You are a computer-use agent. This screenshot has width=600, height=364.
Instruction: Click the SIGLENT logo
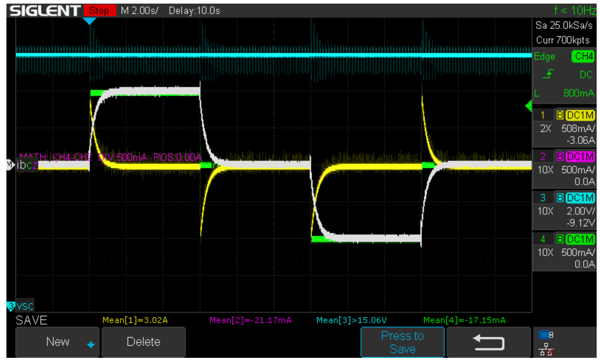coord(45,11)
